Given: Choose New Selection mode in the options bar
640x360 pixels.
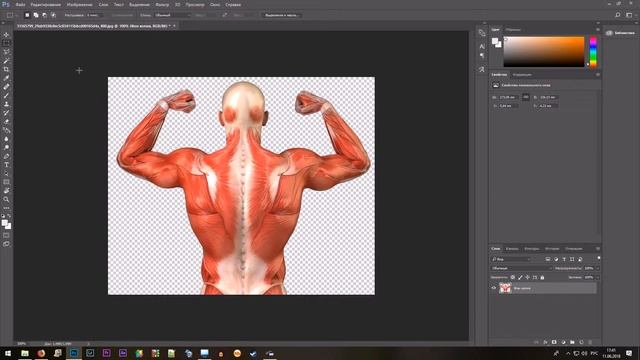Looking at the screenshot, I should [27, 15].
